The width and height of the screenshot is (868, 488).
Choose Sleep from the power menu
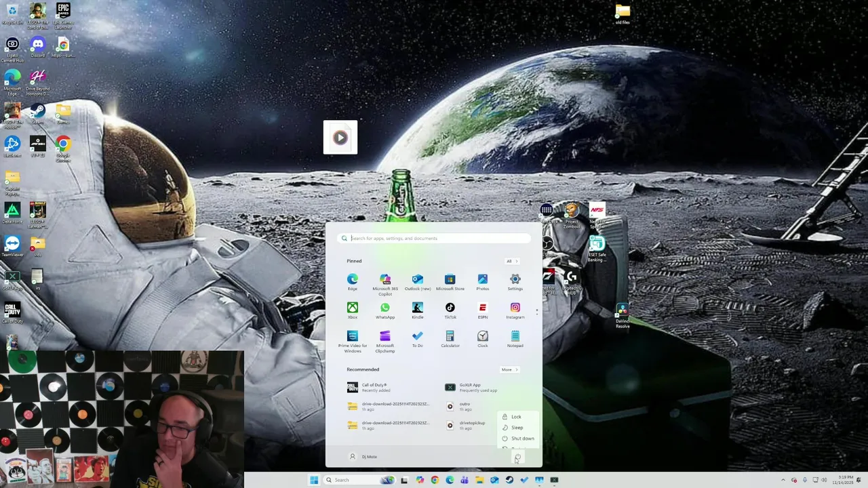pos(517,428)
